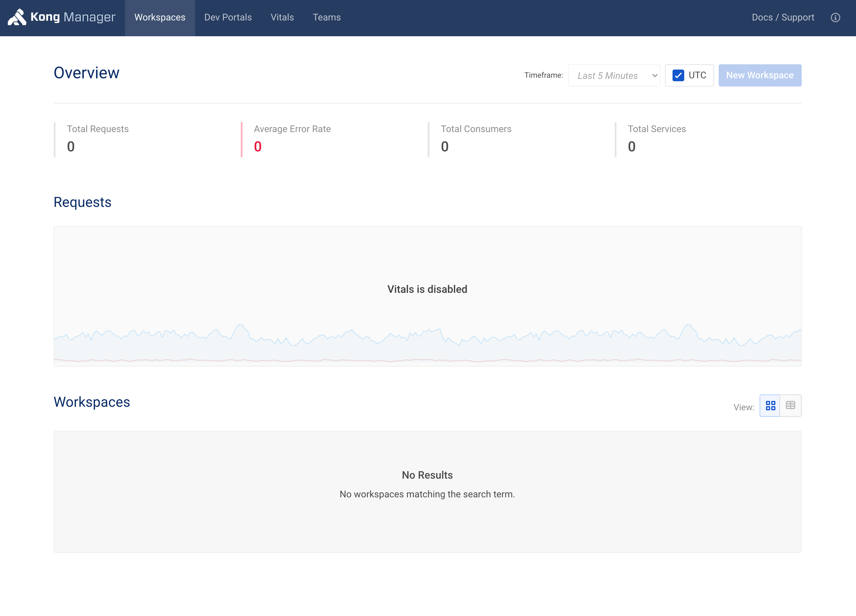Open the Workspaces tab

(x=160, y=18)
